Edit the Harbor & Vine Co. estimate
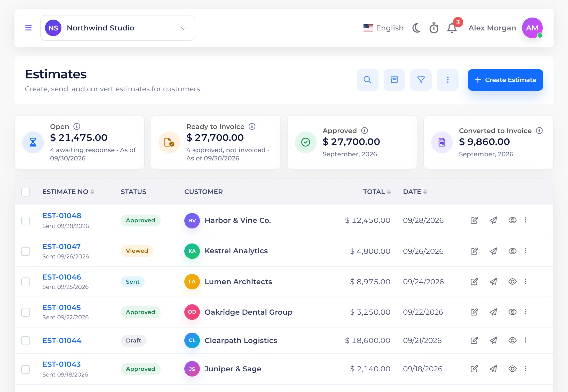This screenshot has height=392, width=568. click(x=474, y=220)
